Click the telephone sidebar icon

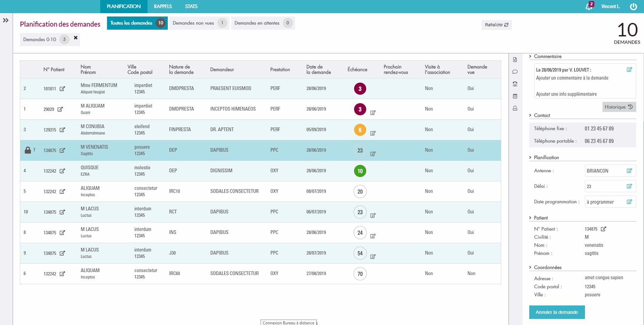click(515, 84)
